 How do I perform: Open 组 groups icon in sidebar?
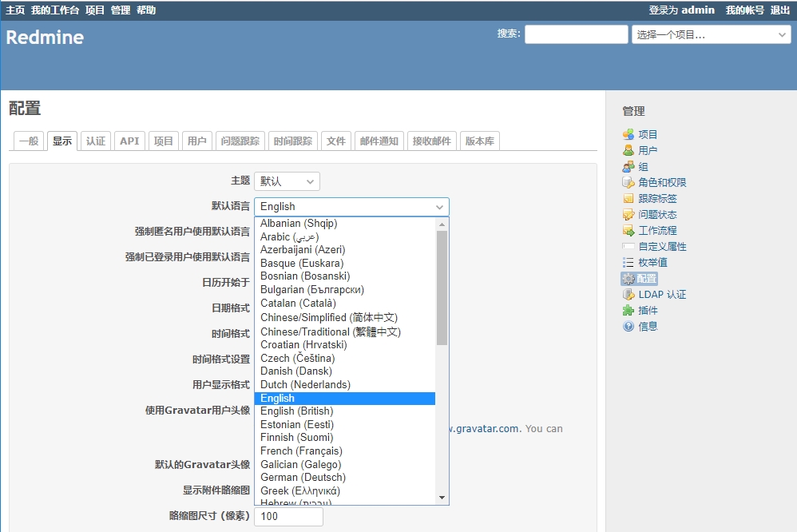(628, 167)
